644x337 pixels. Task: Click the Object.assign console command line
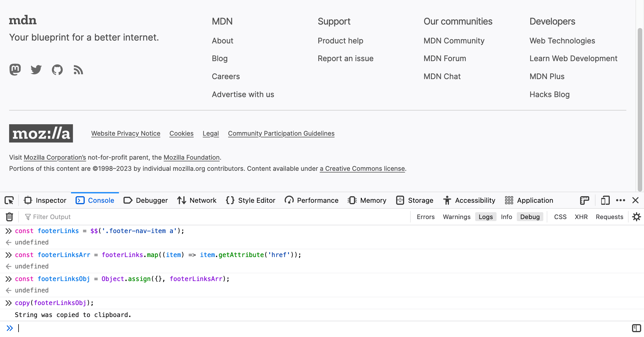tap(122, 279)
